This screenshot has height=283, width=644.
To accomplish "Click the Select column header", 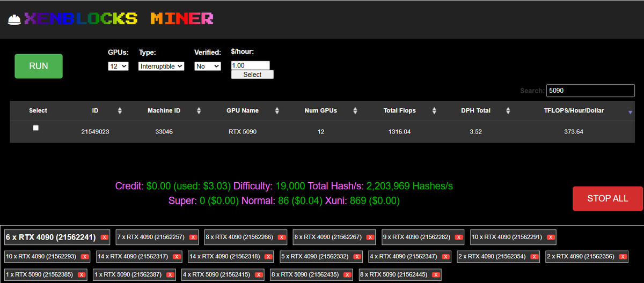I will 38,110.
